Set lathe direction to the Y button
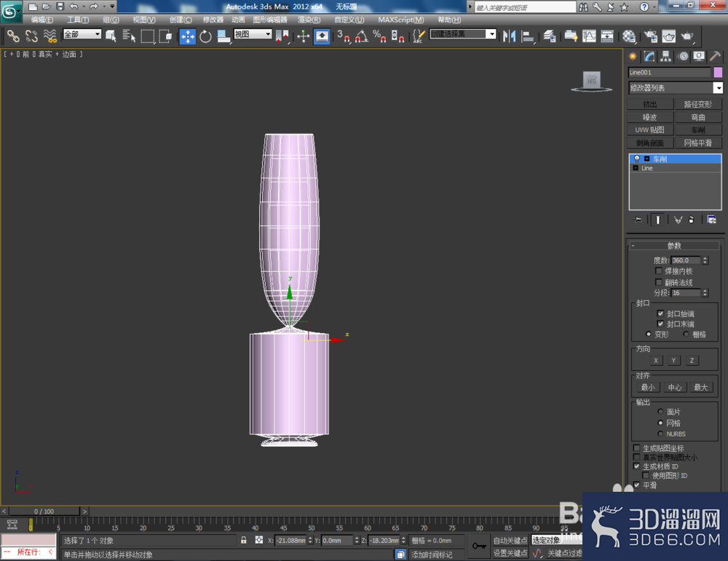Image resolution: width=728 pixels, height=561 pixels. 673,361
